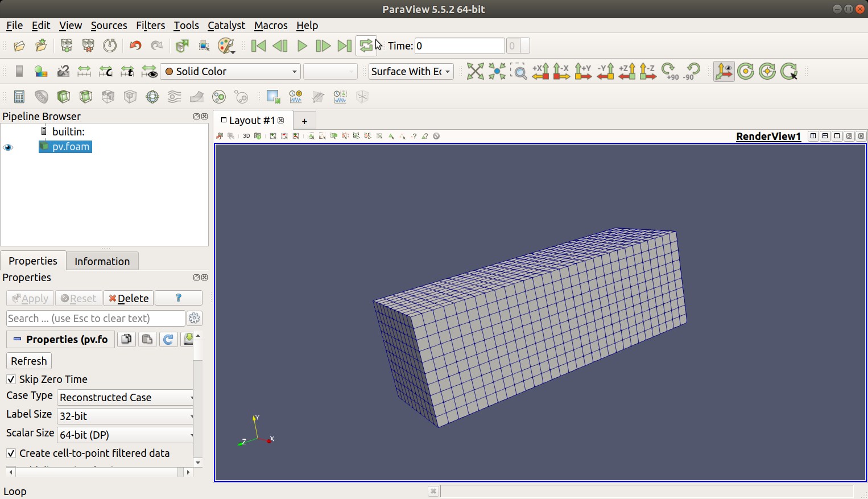Viewport: 868px width, 499px height.
Task: Open the Filters menu
Action: [x=150, y=26]
